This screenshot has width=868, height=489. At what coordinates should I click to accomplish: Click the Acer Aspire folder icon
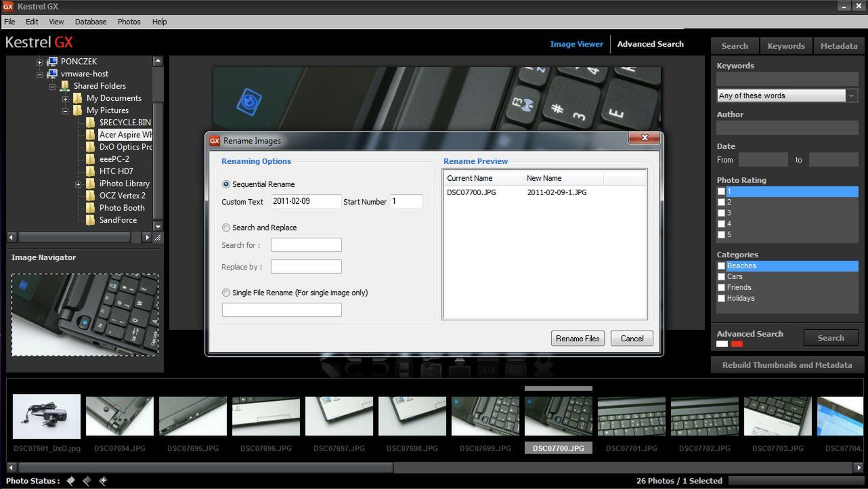pyautogui.click(x=90, y=135)
